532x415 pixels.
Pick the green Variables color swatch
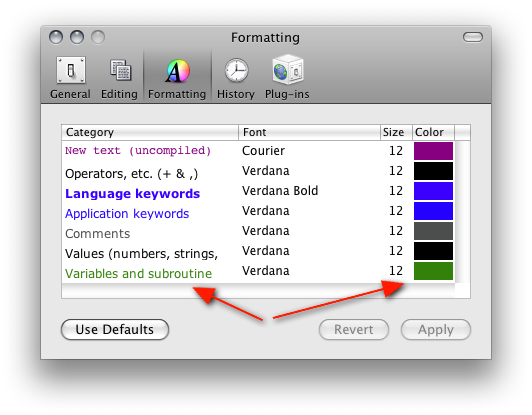(x=433, y=271)
